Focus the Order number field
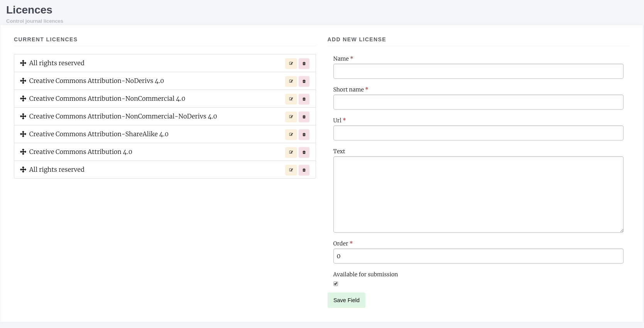The width and height of the screenshot is (644, 328). click(478, 256)
